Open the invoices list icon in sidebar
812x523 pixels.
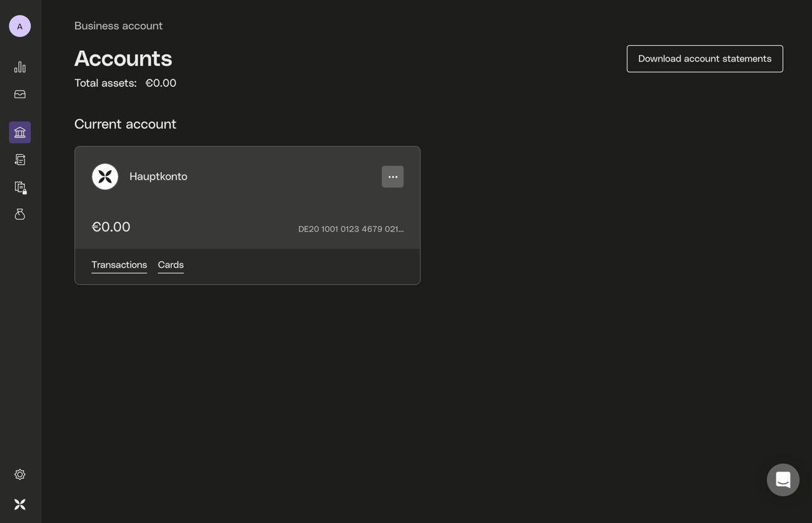20,160
